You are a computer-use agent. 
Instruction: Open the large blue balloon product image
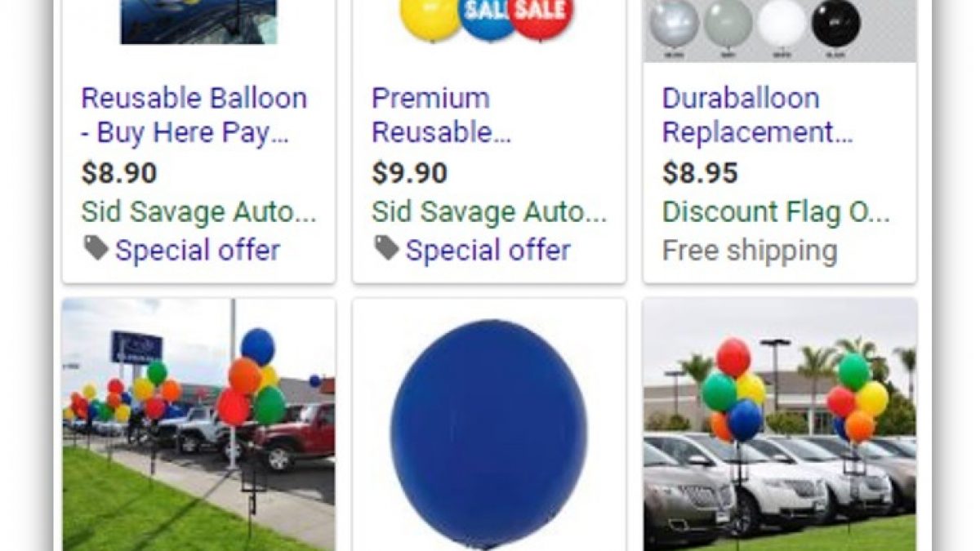pyautogui.click(x=489, y=424)
